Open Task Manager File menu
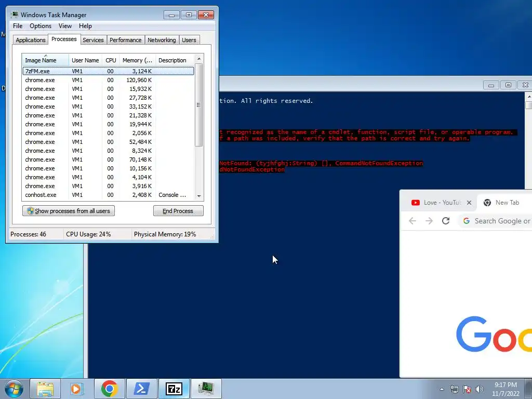The image size is (532, 399). point(18,26)
